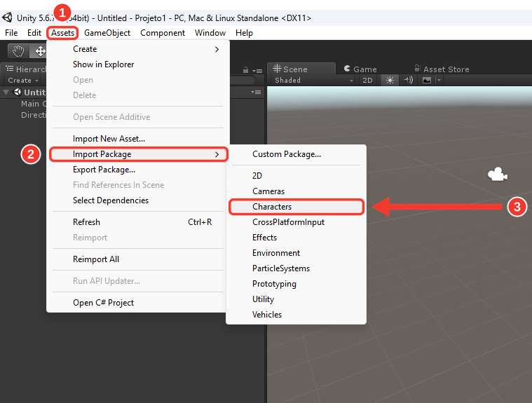Open the Hierarchy Create dropdown
This screenshot has width=532, height=403.
click(23, 81)
